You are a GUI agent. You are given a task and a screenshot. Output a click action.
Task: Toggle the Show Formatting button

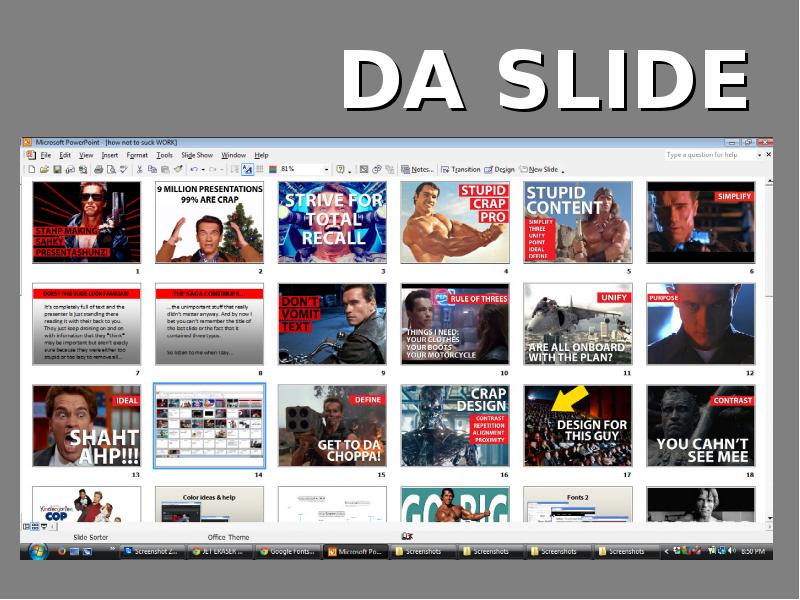(x=247, y=169)
